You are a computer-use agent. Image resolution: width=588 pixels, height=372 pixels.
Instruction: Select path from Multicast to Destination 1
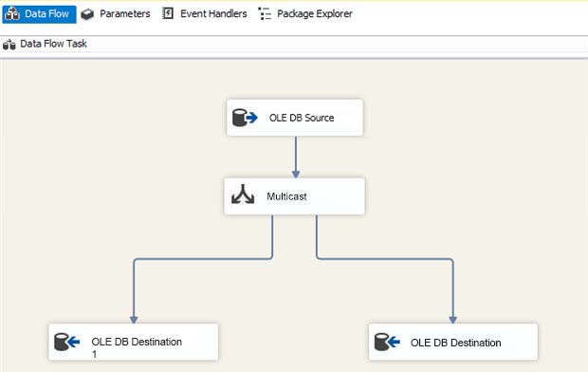pos(203,259)
